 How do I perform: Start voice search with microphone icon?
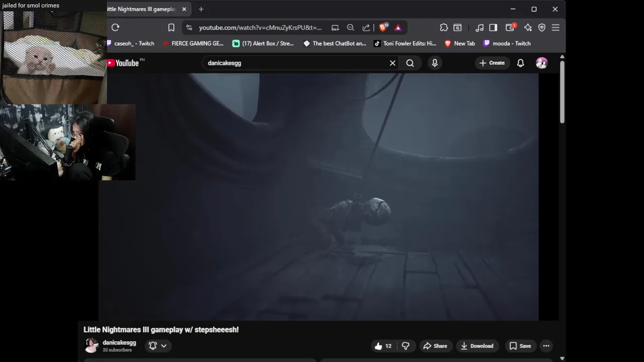pos(435,63)
